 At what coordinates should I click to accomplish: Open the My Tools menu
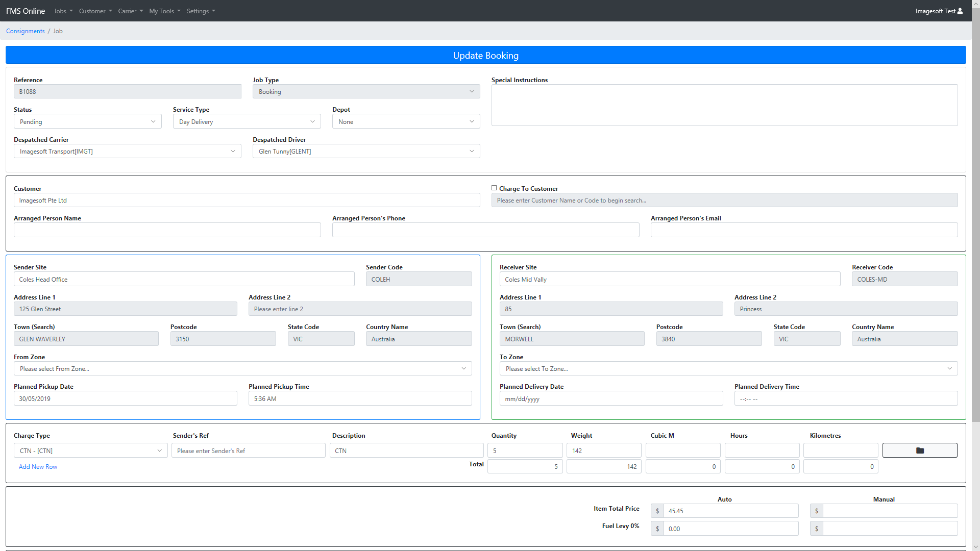(x=164, y=11)
